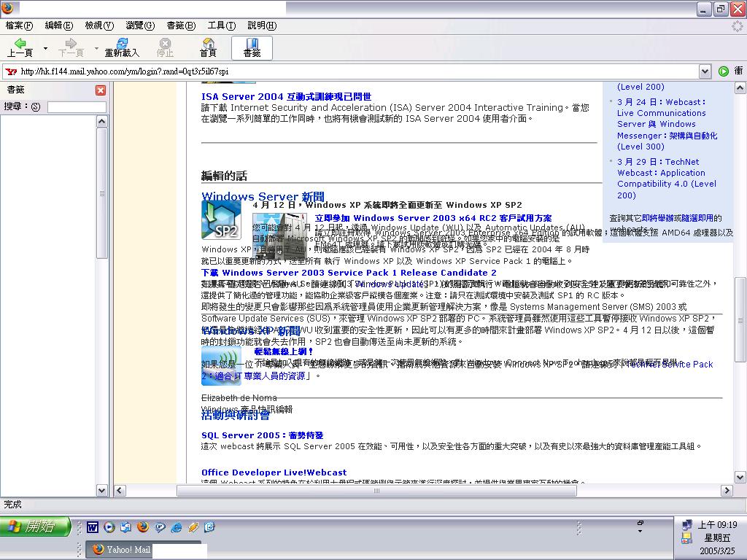Launch Microsoft Word from quick launch
The width and height of the screenshot is (747, 560).
(x=93, y=527)
